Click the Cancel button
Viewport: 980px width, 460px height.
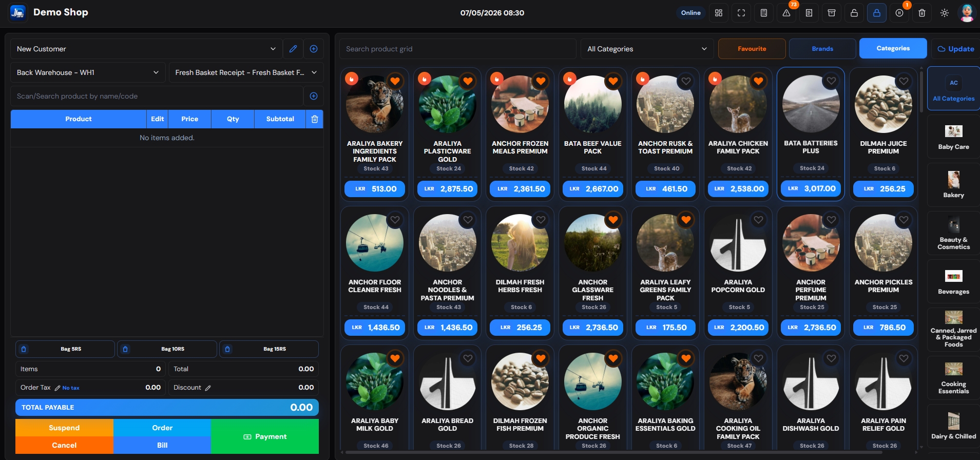click(x=64, y=445)
